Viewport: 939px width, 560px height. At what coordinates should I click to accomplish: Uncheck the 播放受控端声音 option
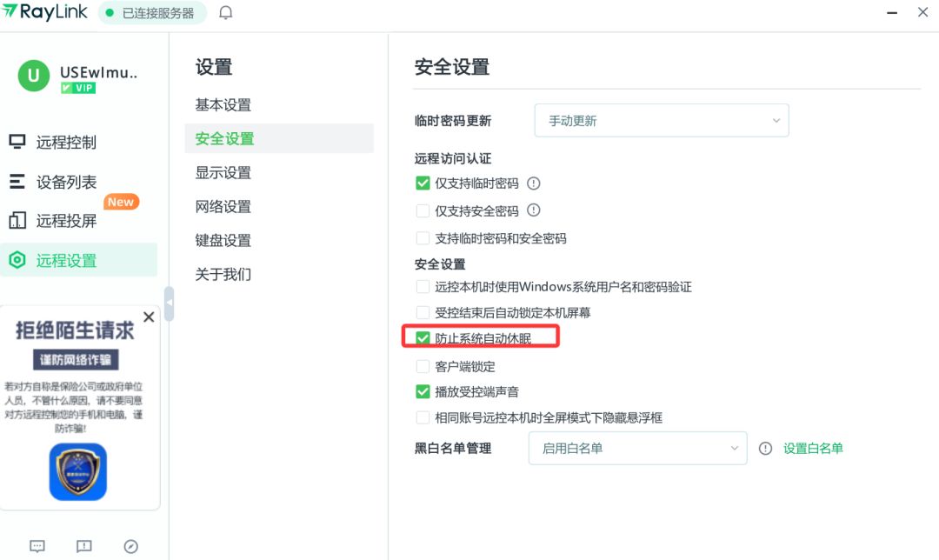pos(423,392)
